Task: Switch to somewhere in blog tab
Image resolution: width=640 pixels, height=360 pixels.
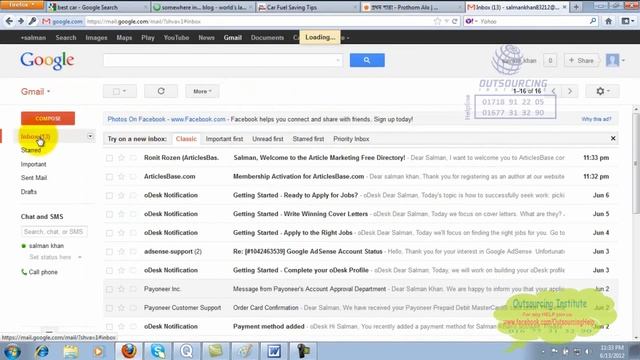Action: click(202, 7)
